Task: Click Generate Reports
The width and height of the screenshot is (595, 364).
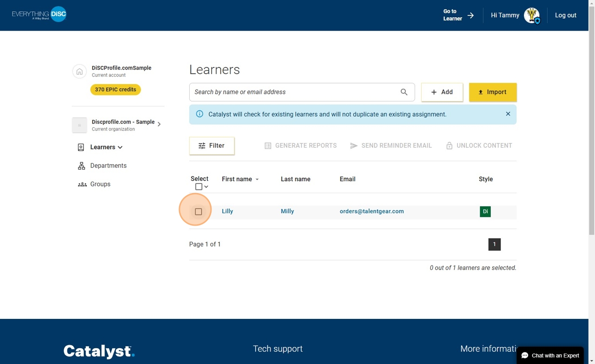Action: pos(300,146)
